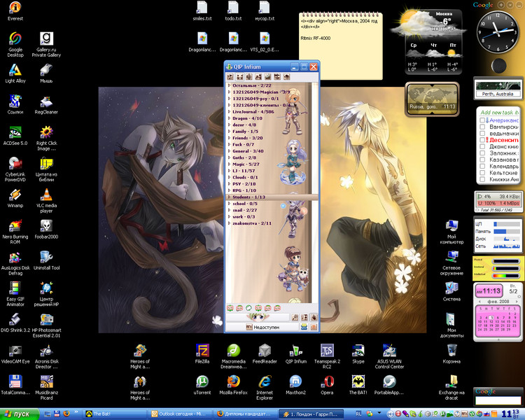
Task: Check the Казанова task checkbox
Action: pyautogui.click(x=482, y=160)
